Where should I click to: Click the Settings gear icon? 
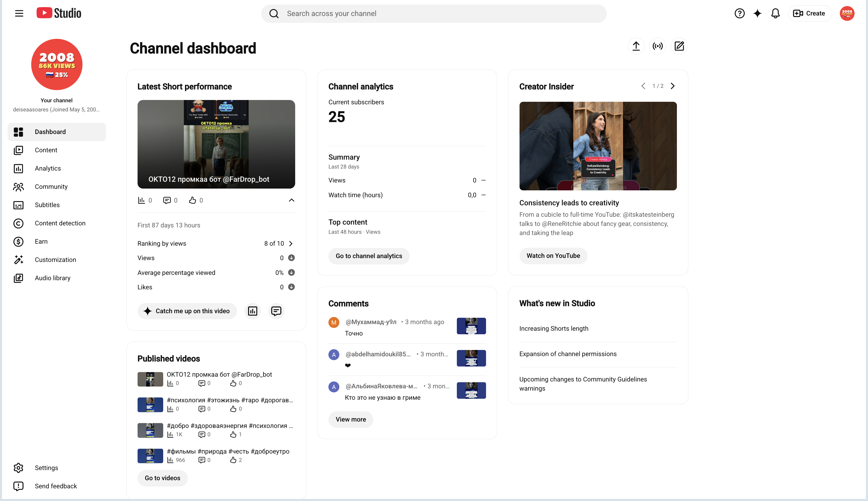click(18, 467)
